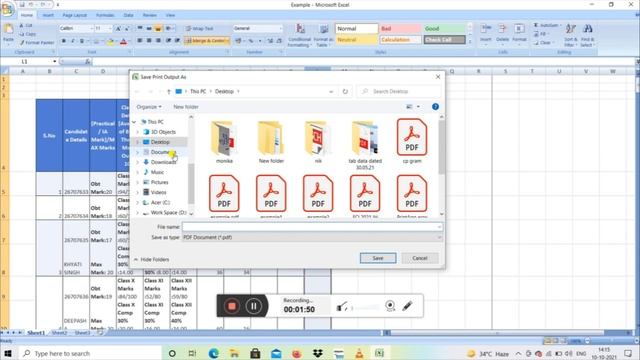
Task: Switch to the Review ribbon tab
Action: click(x=150, y=15)
